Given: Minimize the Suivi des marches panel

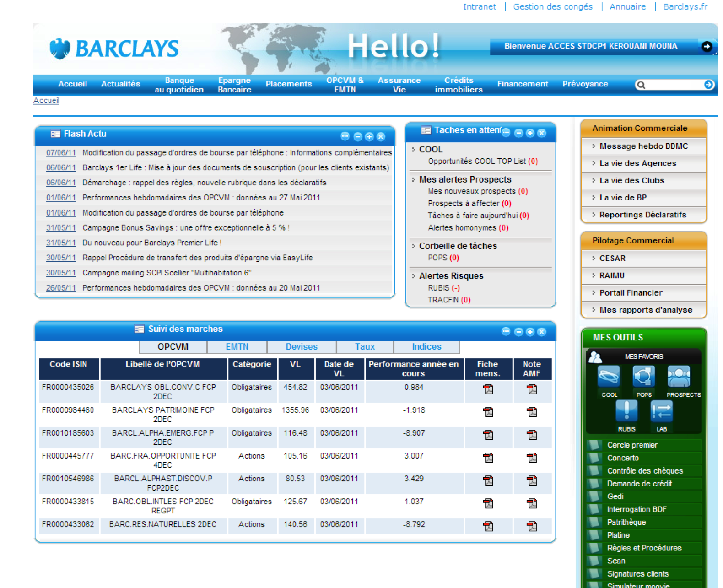Looking at the screenshot, I should 518,332.
